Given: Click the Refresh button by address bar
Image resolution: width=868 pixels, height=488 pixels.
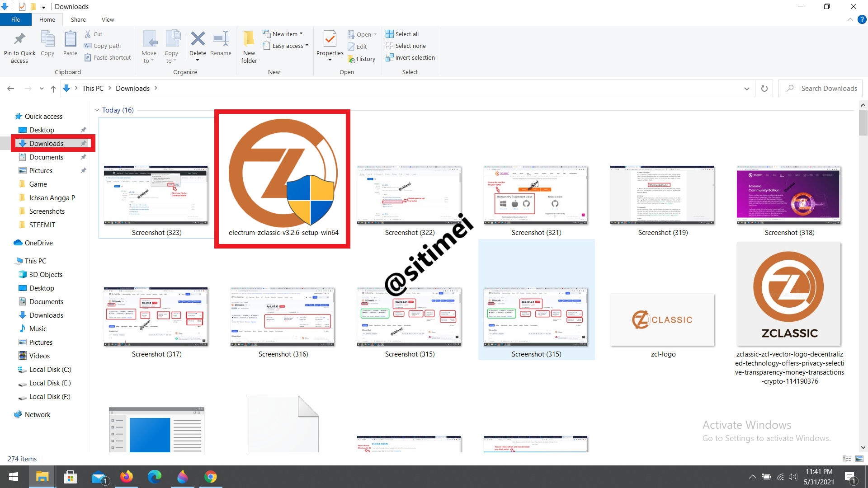Looking at the screenshot, I should coord(764,89).
